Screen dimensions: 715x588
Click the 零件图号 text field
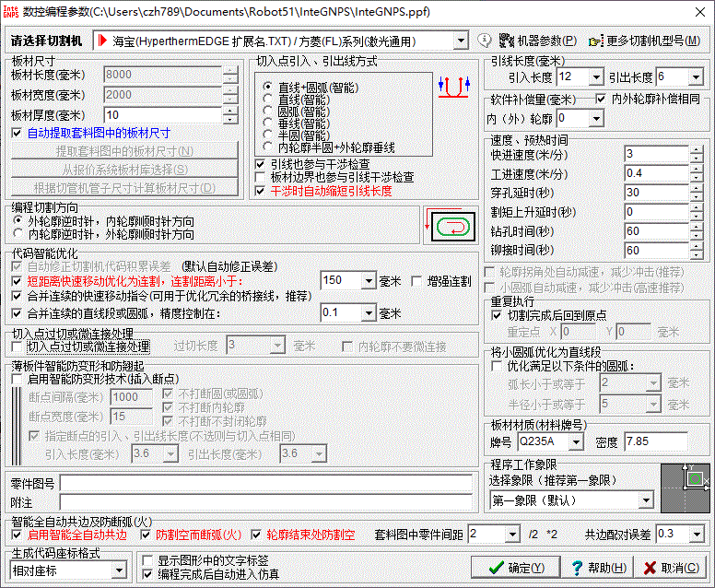point(266,483)
